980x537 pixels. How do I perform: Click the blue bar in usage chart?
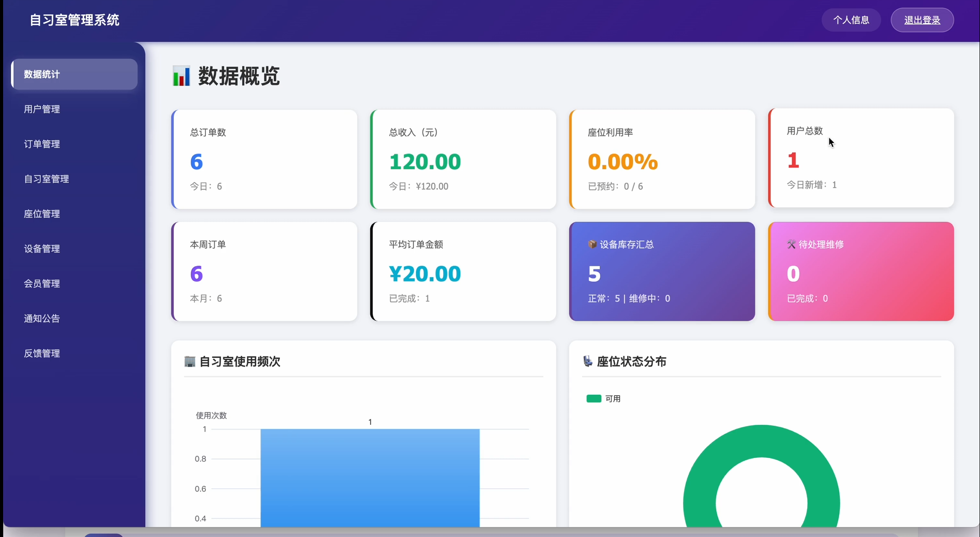[370, 478]
